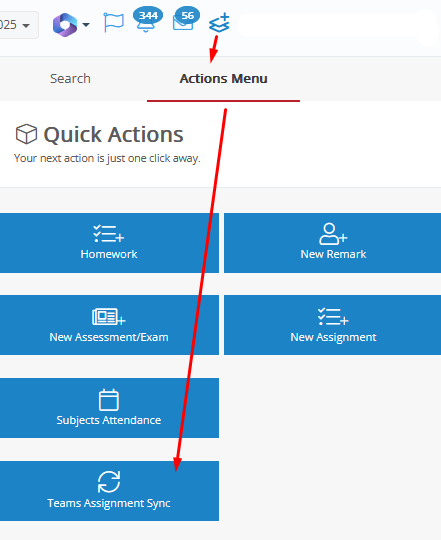This screenshot has height=540, width=441.
Task: Open the year dropdown ending in 025
Action: pos(17,25)
